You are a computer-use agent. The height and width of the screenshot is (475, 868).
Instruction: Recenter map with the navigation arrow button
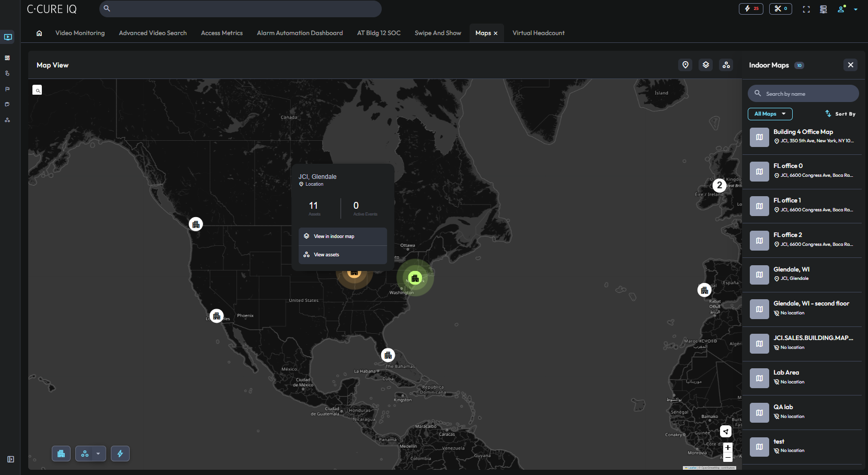click(x=726, y=432)
